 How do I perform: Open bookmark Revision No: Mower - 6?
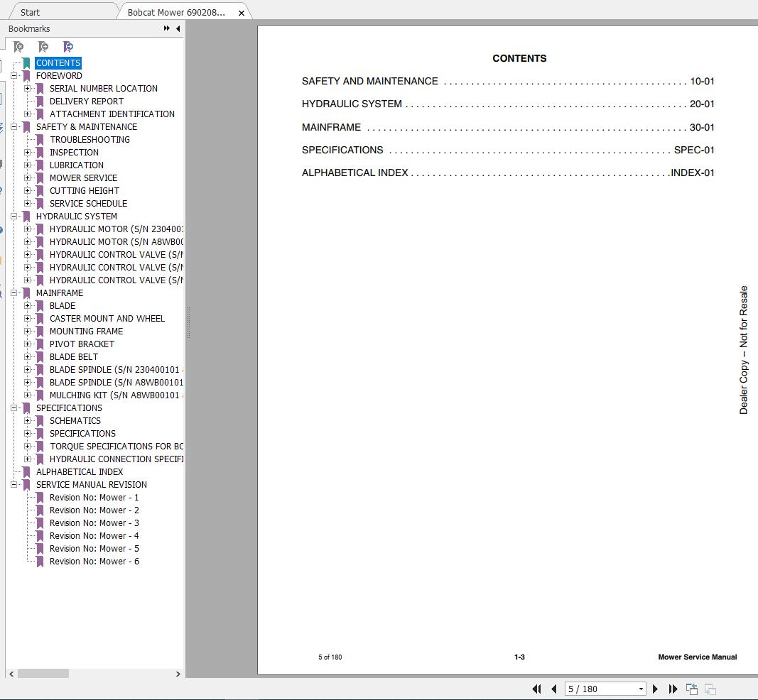[94, 562]
